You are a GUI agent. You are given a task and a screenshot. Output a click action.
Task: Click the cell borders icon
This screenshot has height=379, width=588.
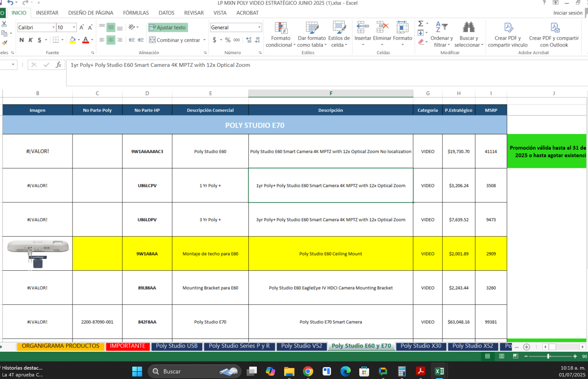point(55,40)
